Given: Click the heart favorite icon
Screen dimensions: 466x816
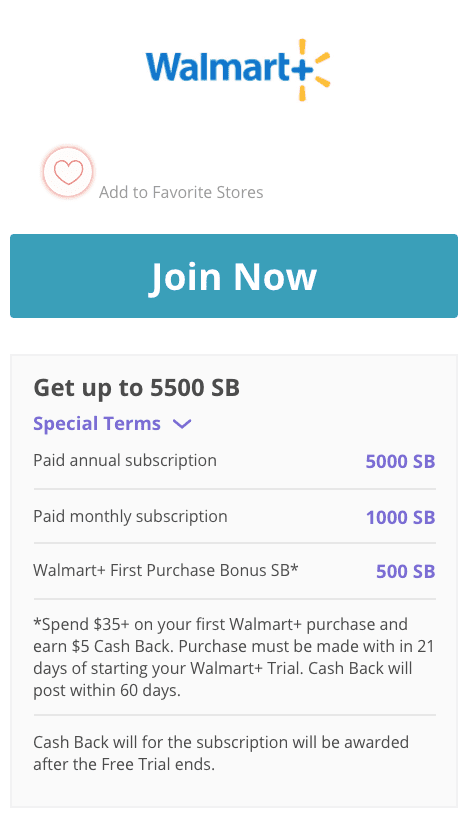Looking at the screenshot, I should tap(68, 172).
